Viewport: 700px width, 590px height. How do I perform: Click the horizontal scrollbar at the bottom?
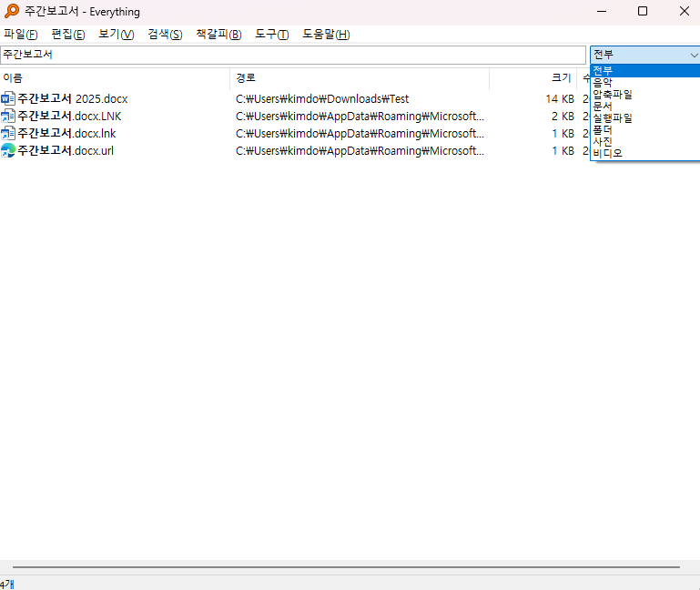pos(346,567)
